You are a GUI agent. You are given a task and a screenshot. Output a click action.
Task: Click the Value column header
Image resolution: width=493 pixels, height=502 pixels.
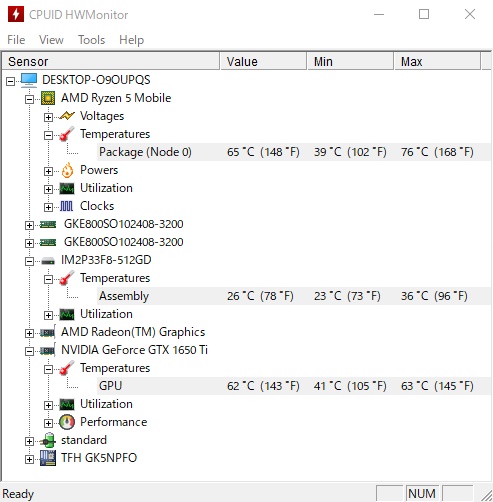pos(263,61)
